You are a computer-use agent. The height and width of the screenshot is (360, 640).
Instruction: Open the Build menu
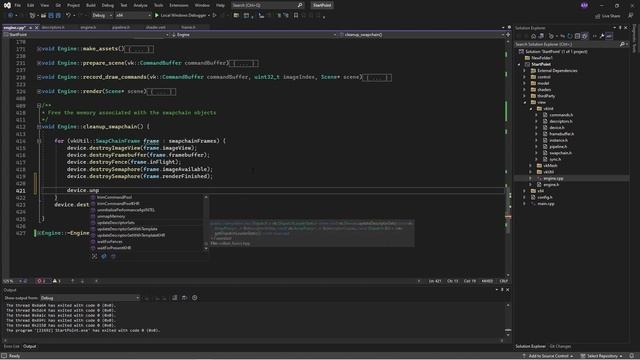[91, 5]
